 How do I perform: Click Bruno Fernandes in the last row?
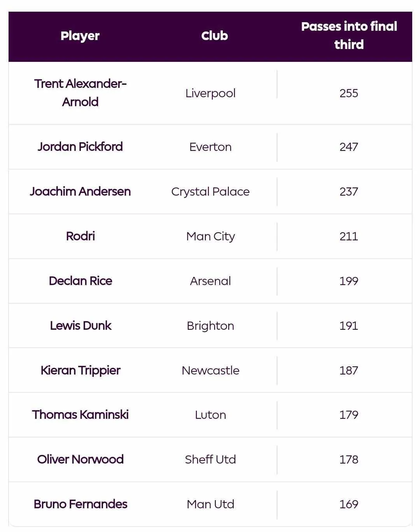80,504
